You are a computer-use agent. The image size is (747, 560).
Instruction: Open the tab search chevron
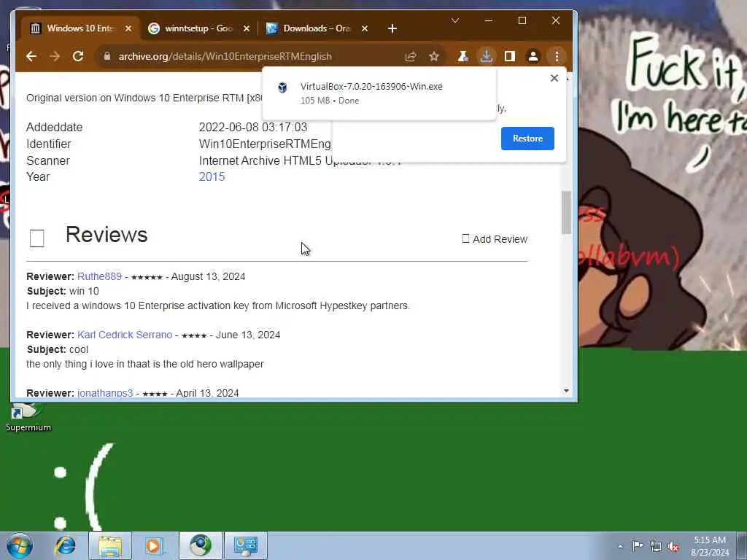pyautogui.click(x=455, y=20)
